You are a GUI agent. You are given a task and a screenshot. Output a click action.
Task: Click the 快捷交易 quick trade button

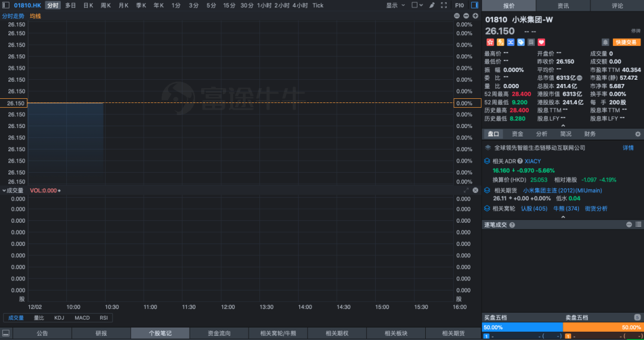pyautogui.click(x=626, y=42)
